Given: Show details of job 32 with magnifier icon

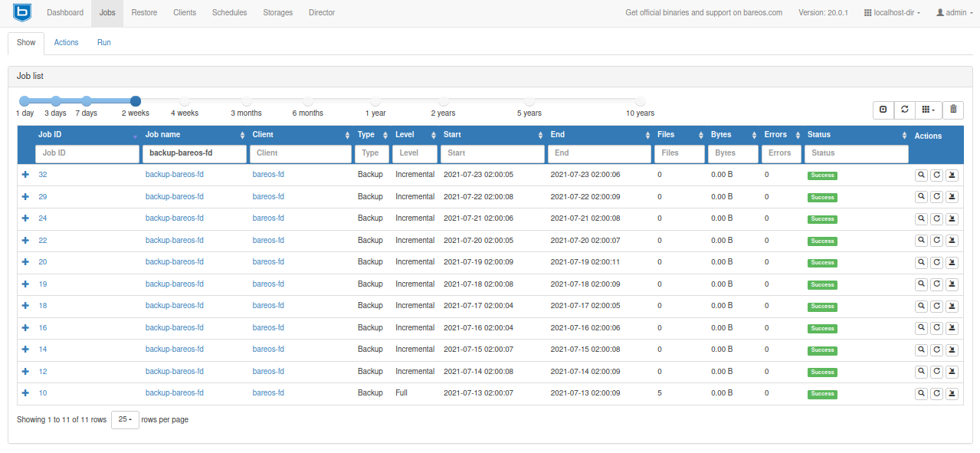Looking at the screenshot, I should [921, 175].
